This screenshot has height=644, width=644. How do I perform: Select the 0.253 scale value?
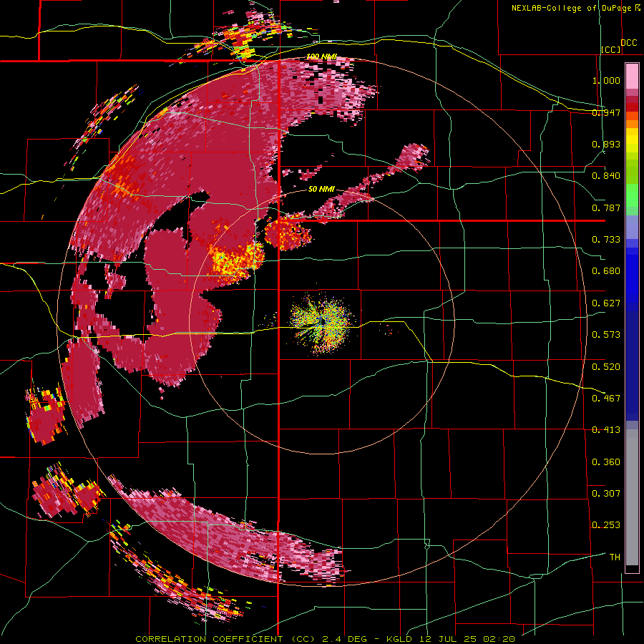point(606,525)
